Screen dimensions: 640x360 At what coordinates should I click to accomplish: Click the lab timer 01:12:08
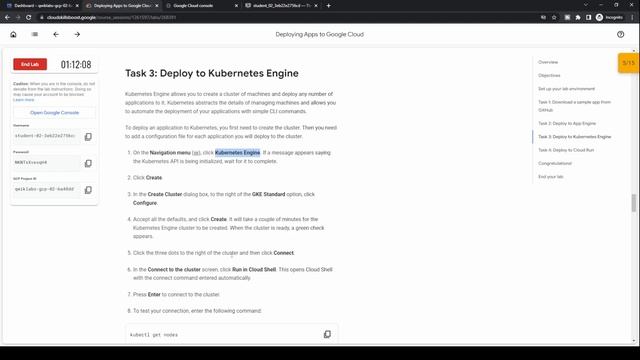coord(76,64)
